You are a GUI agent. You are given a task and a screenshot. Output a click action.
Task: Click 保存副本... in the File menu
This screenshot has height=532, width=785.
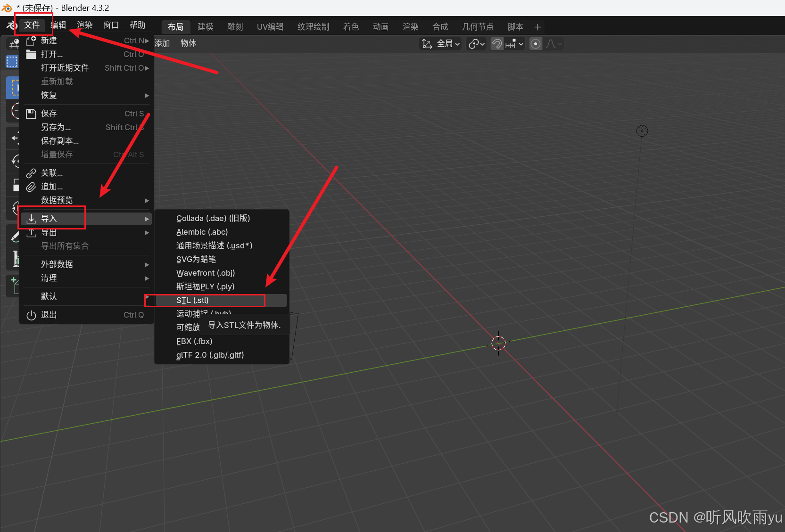tap(86, 141)
